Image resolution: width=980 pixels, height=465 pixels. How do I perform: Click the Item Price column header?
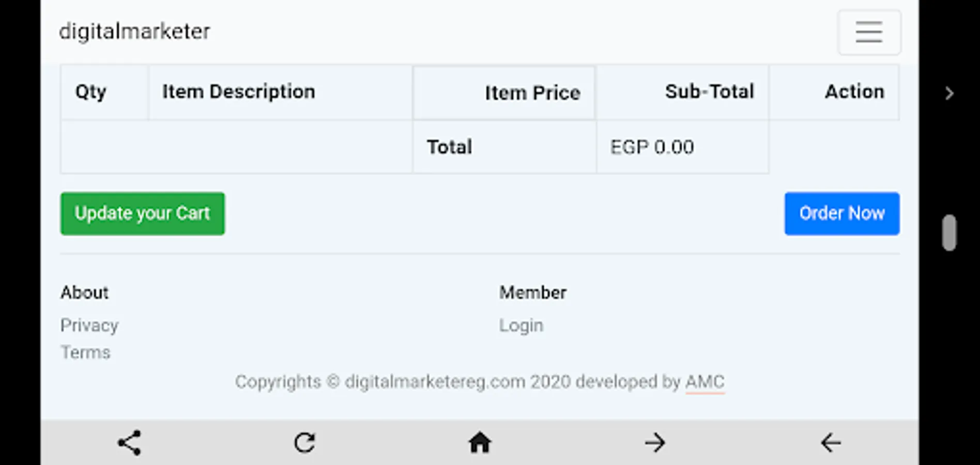532,93
